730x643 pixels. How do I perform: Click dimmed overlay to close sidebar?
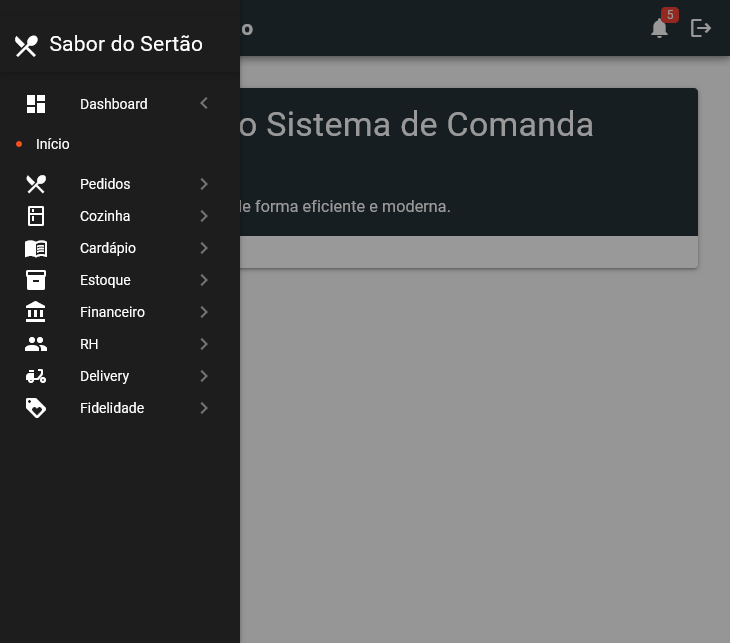[480, 450]
